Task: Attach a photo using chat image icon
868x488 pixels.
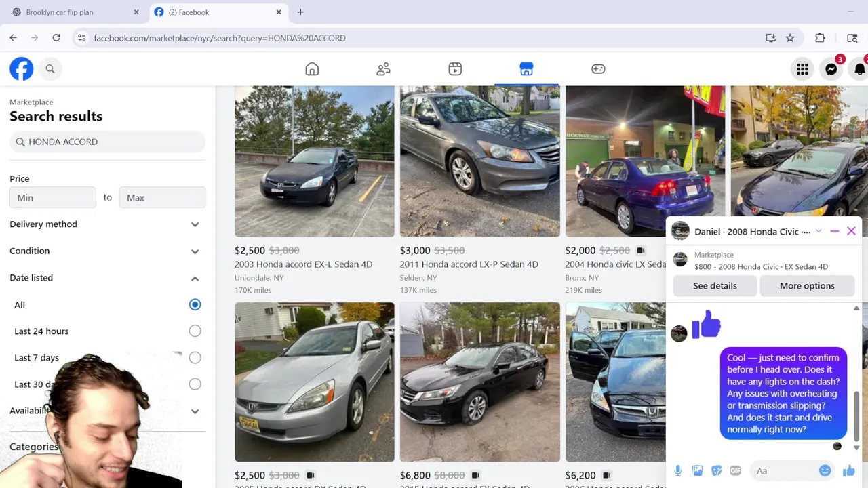Action: point(697,471)
